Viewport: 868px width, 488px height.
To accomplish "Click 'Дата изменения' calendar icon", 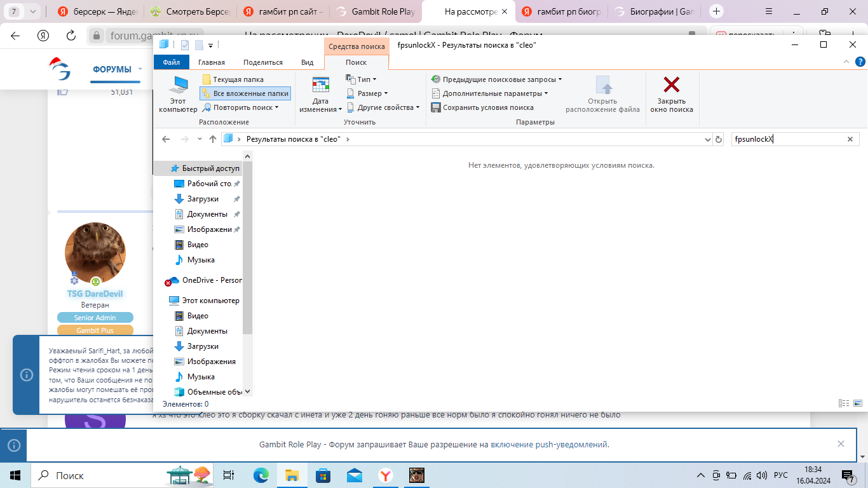I will tap(321, 93).
